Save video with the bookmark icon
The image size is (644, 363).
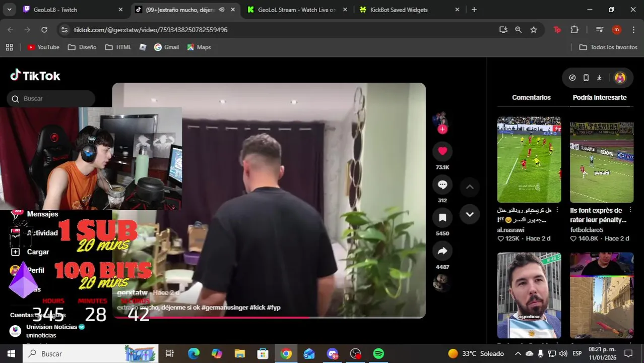[x=442, y=218]
